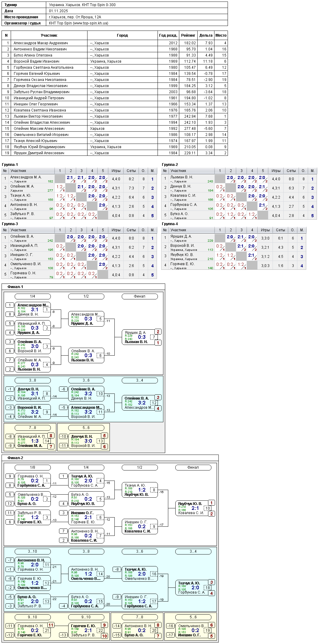Click the 3...10 round label in Финал-2
The width and height of the screenshot is (320, 644).
pos(32,551)
